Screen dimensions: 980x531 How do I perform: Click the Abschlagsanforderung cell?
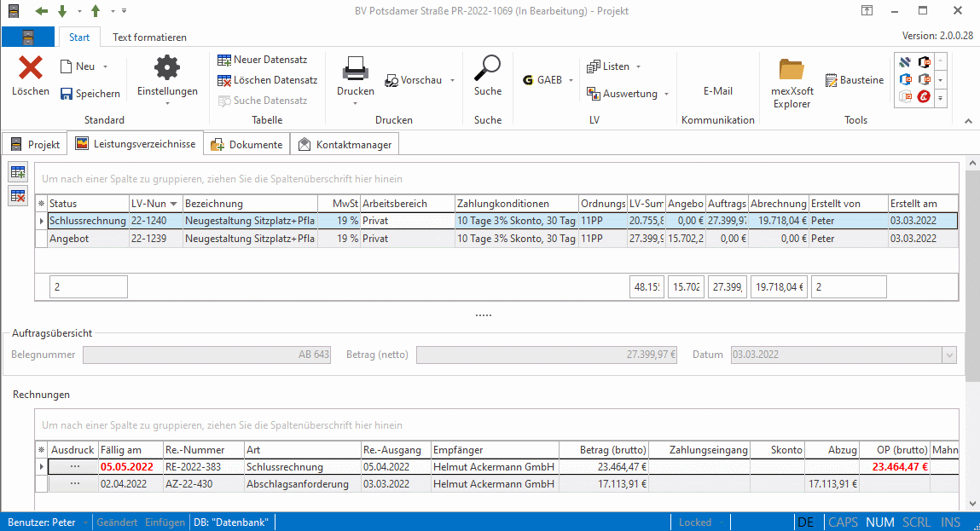click(x=303, y=484)
